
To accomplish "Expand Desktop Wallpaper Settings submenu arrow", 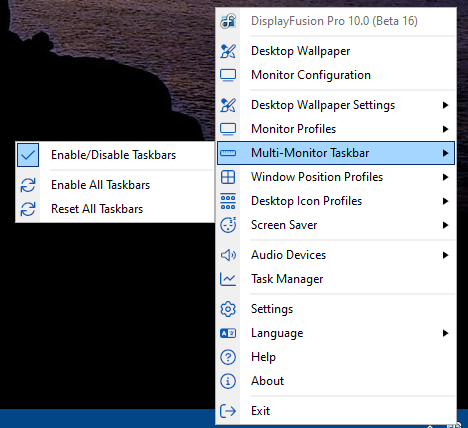I will click(445, 105).
